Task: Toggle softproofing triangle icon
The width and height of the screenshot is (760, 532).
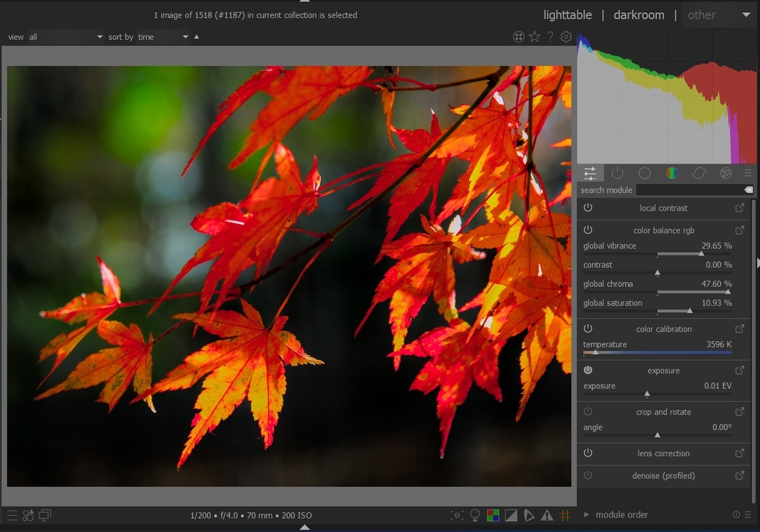Action: click(x=529, y=516)
